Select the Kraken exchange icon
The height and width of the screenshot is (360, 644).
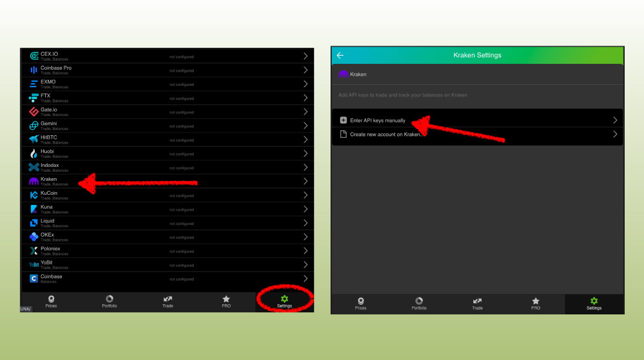(x=33, y=181)
